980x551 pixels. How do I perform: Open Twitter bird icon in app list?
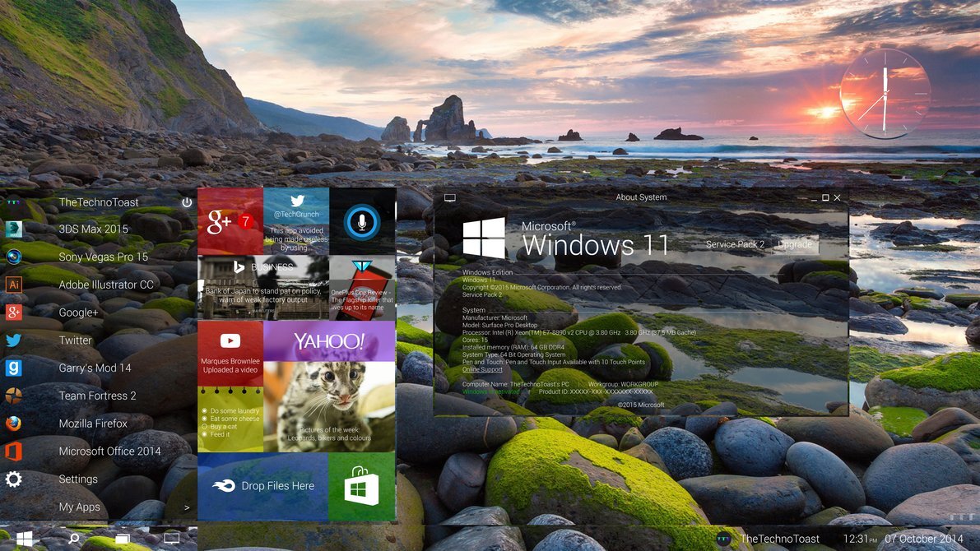click(x=14, y=340)
